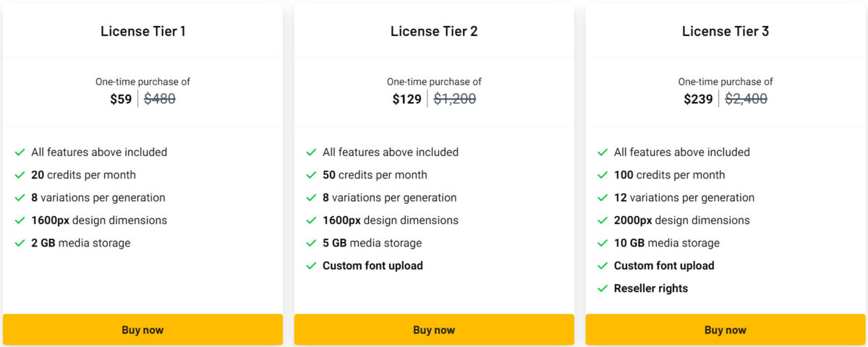Click checkmark beside 20 credits per month
The width and height of the screenshot is (868, 347).
point(20,175)
